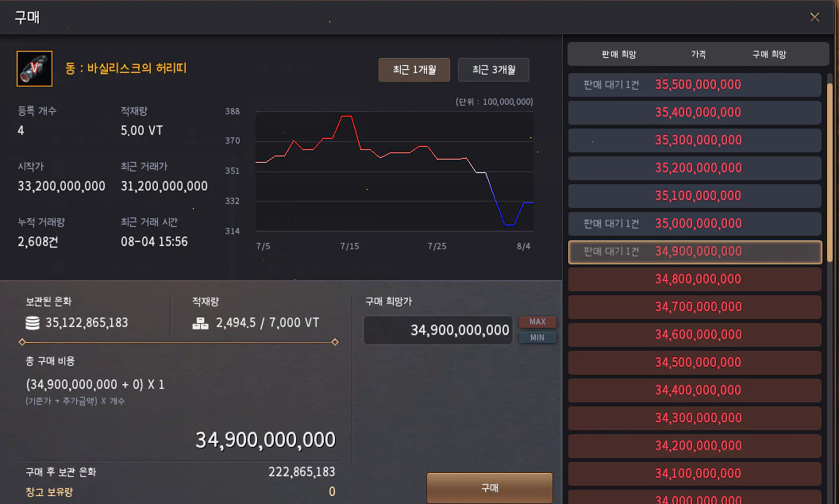This screenshot has width=839, height=504.
Task: Select price row 35,100,000,000
Action: 695,196
